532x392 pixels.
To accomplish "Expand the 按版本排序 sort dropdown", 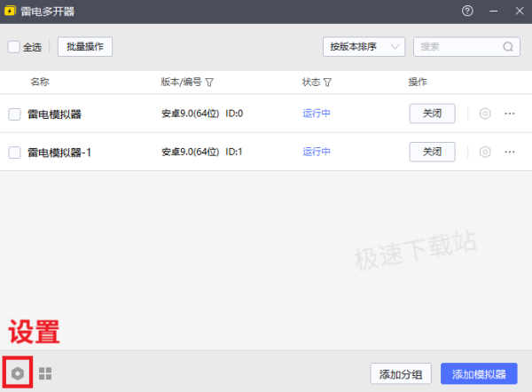I will 364,47.
